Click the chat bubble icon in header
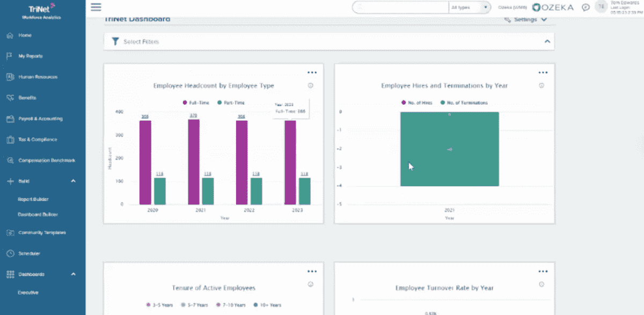 586,8
